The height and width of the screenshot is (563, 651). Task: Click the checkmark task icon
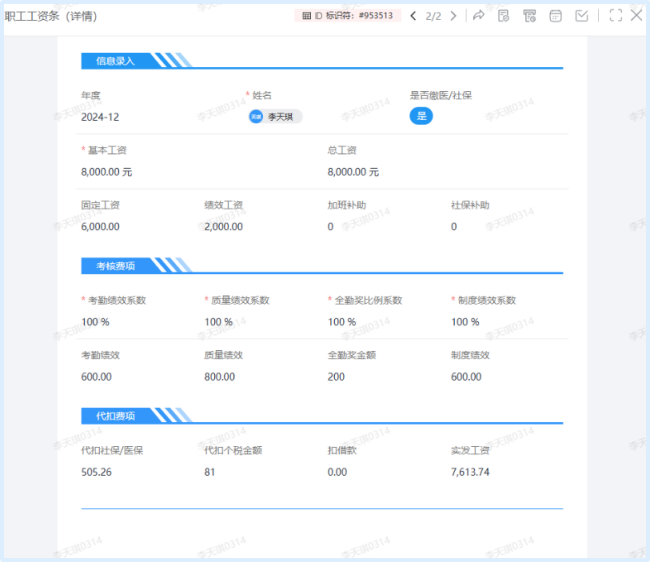click(x=582, y=16)
